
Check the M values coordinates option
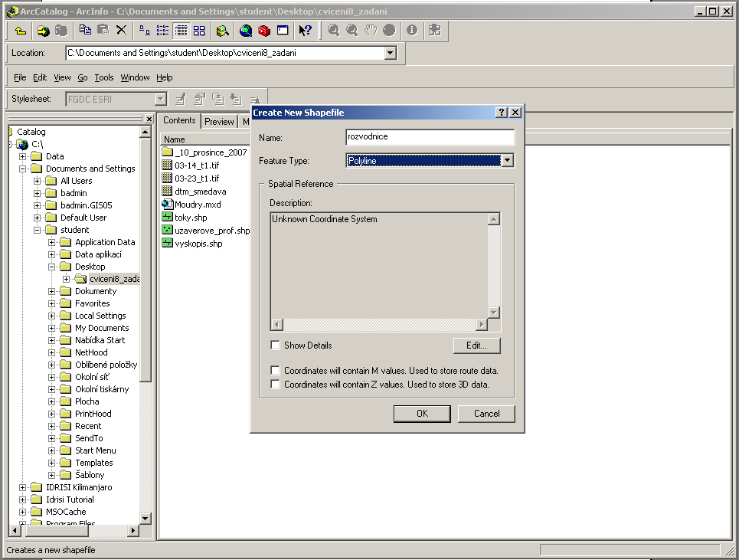[275, 371]
